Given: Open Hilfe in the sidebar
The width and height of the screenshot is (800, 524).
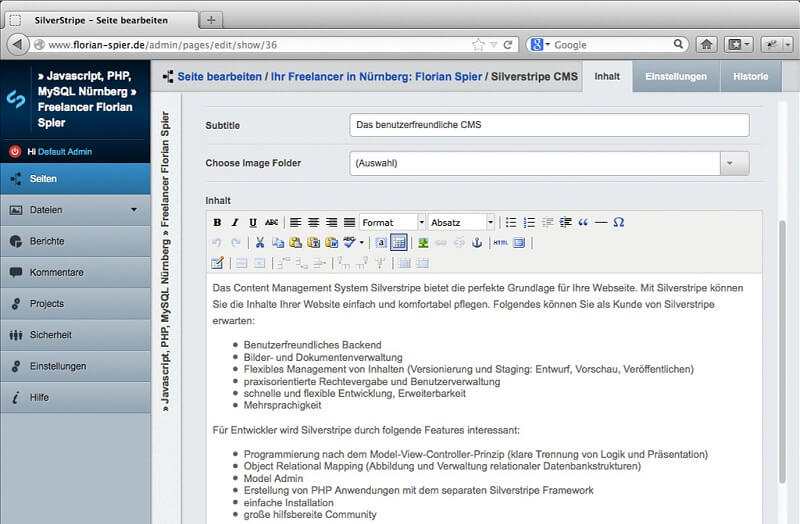Looking at the screenshot, I should point(76,397).
